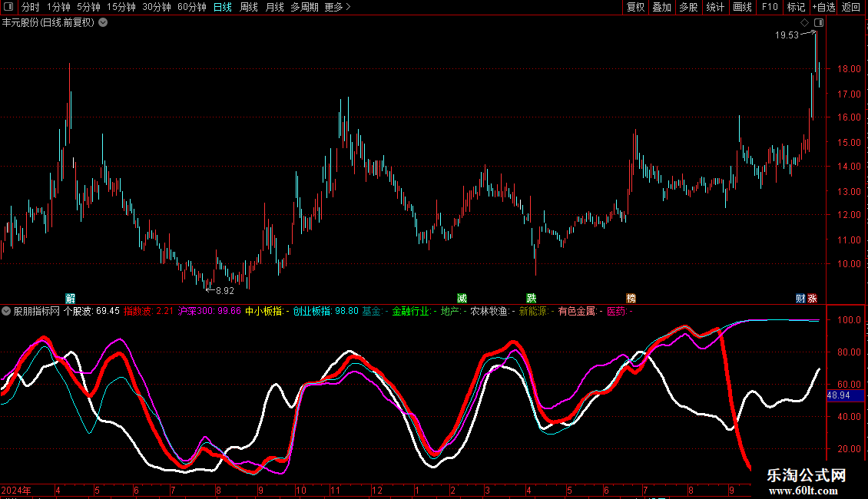The width and height of the screenshot is (868, 499).
Task: Expand the 丰元股份 chart title dropdown
Action: (x=103, y=22)
